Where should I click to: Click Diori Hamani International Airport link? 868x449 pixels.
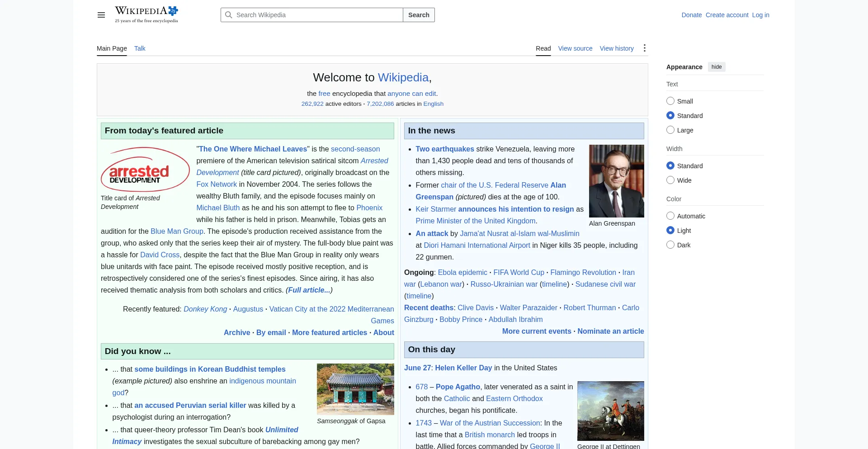pyautogui.click(x=477, y=245)
